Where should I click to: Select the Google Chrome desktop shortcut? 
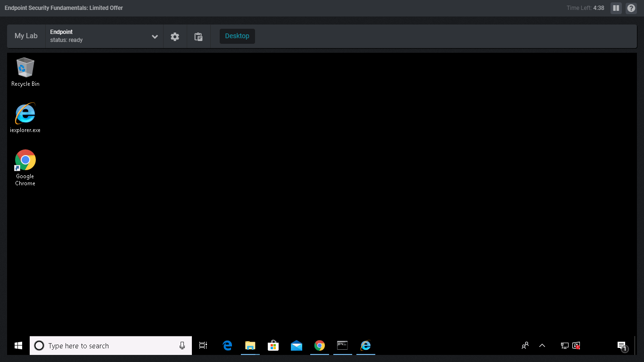point(25,167)
